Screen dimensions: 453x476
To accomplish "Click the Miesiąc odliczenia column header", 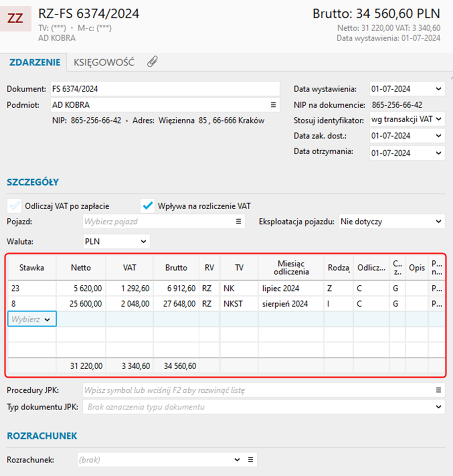I will (291, 268).
